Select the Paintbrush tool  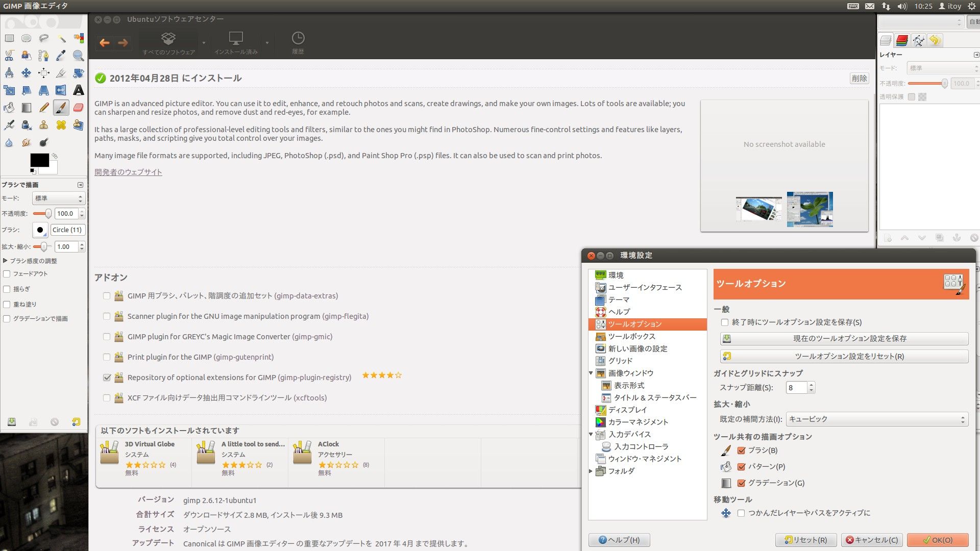pyautogui.click(x=61, y=108)
